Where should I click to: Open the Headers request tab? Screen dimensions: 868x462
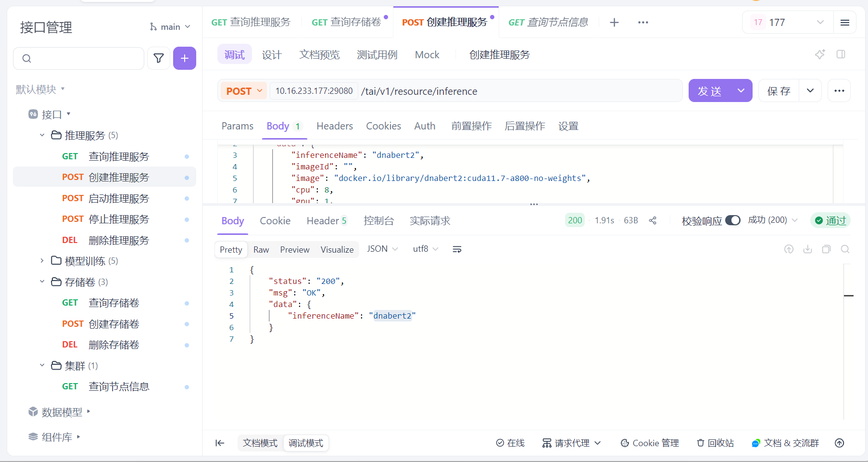(x=335, y=126)
